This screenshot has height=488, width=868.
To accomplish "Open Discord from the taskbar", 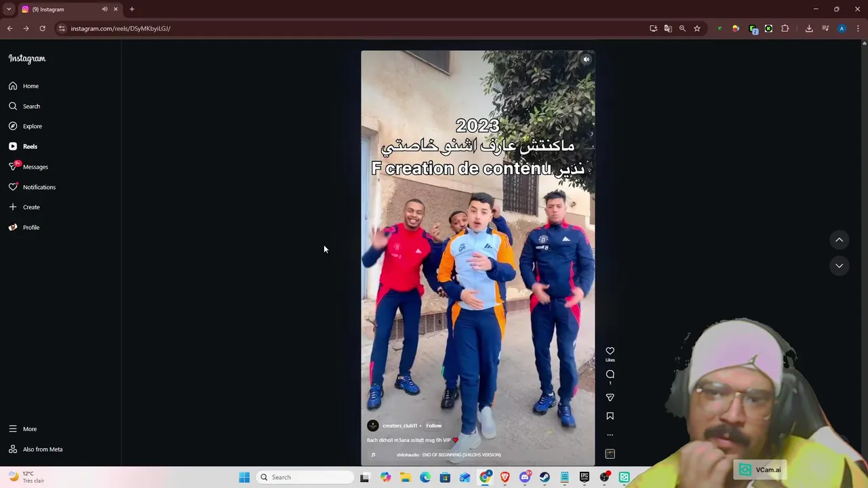I will tap(525, 477).
